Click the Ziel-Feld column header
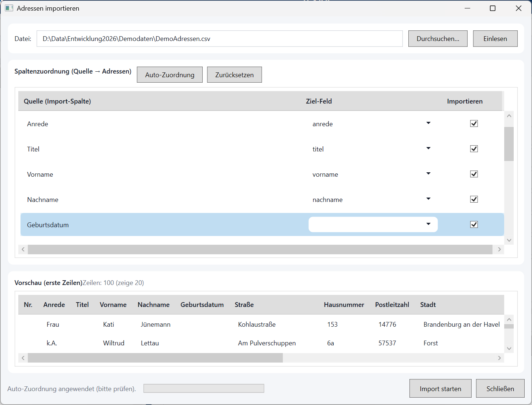The width and height of the screenshot is (532, 405). [x=319, y=101]
